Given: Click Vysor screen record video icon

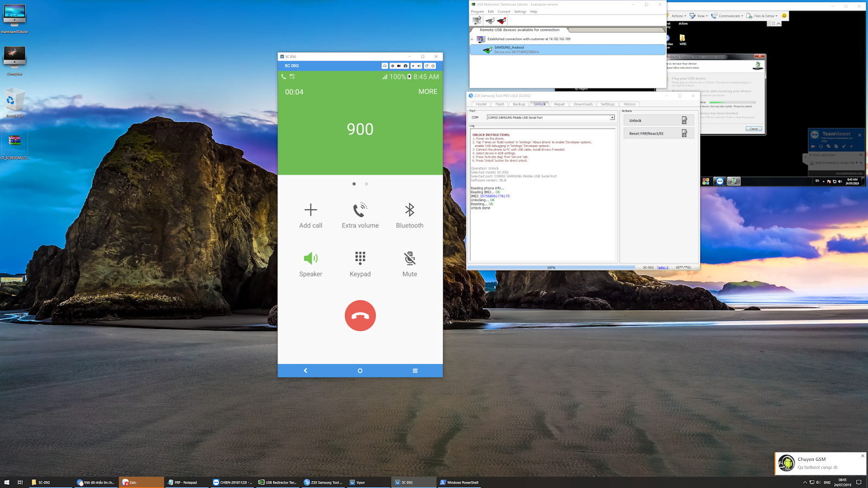Looking at the screenshot, I should click(x=399, y=66).
